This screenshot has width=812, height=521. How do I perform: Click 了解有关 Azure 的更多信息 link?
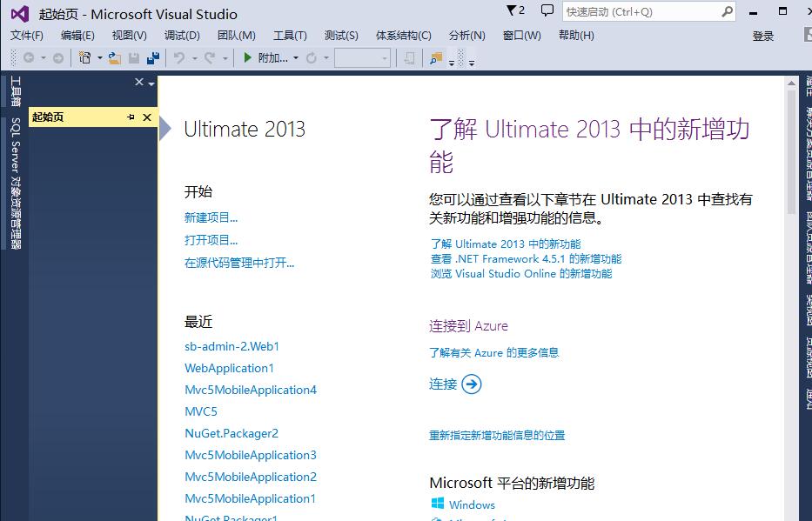coord(494,353)
